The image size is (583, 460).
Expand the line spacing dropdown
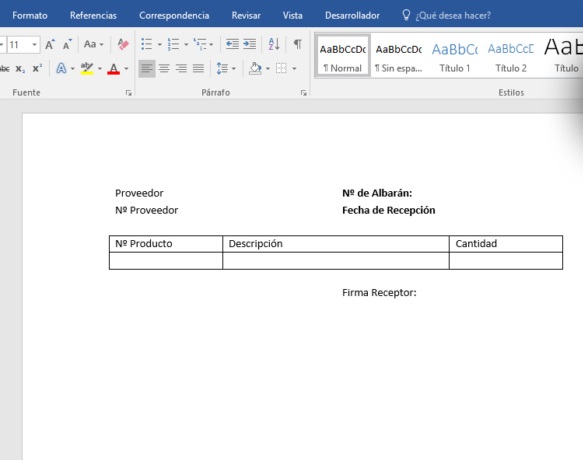click(x=233, y=69)
